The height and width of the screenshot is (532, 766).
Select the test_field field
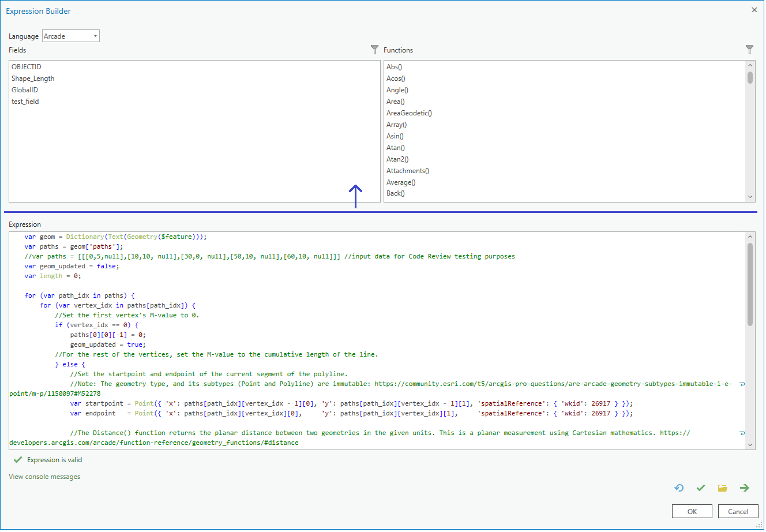[25, 102]
